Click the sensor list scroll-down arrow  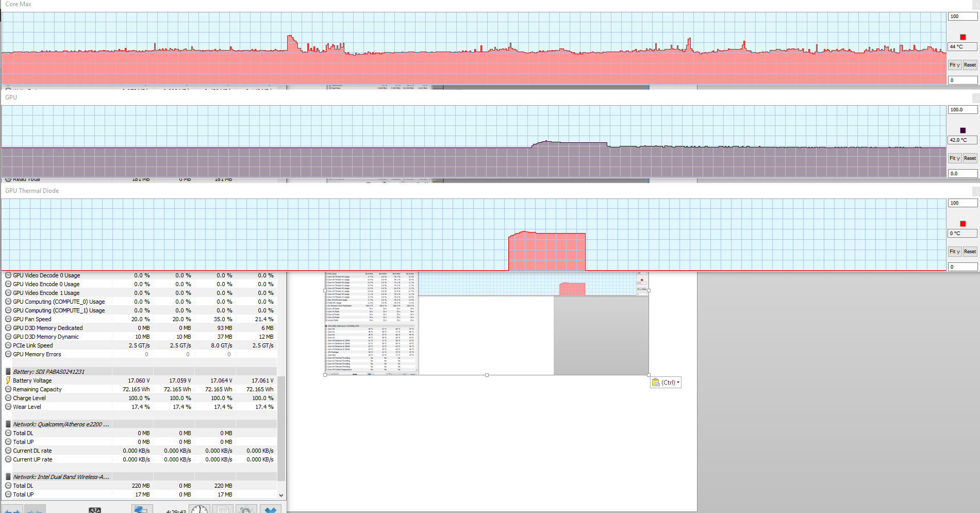point(281,495)
